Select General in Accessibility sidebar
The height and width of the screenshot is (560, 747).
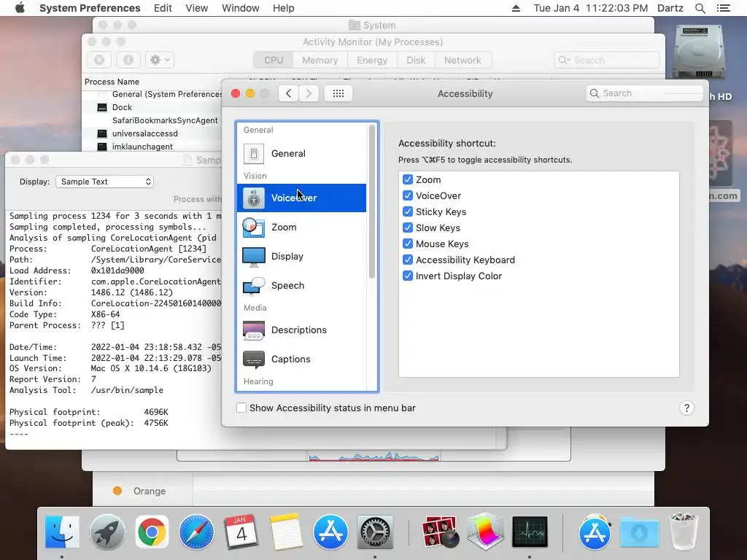coord(301,153)
